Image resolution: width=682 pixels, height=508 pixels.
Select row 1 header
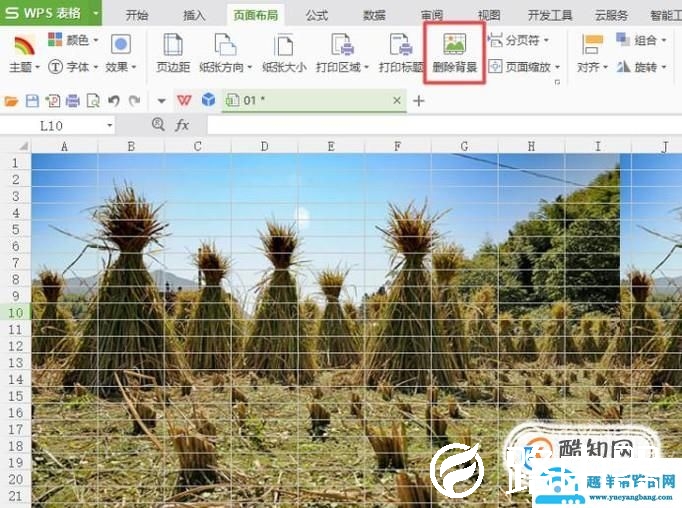[x=15, y=163]
